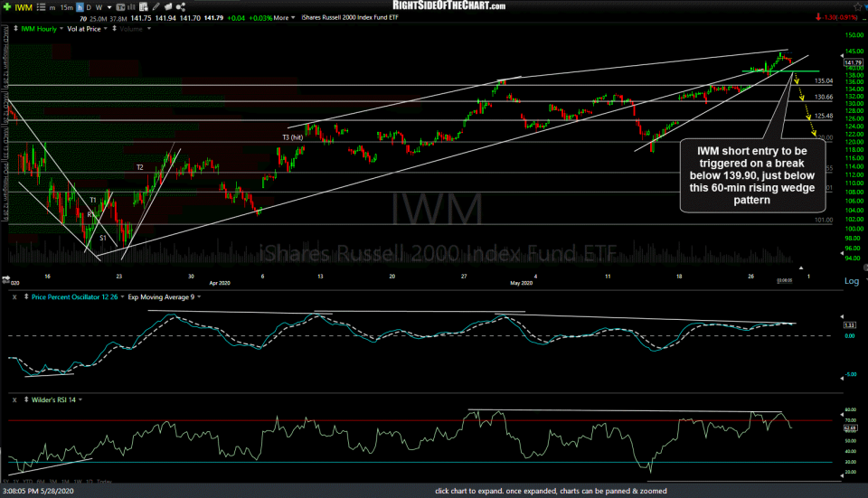Open the folder icon in the toolbar
The height and width of the screenshot is (498, 868).
pyautogui.click(x=168, y=7)
